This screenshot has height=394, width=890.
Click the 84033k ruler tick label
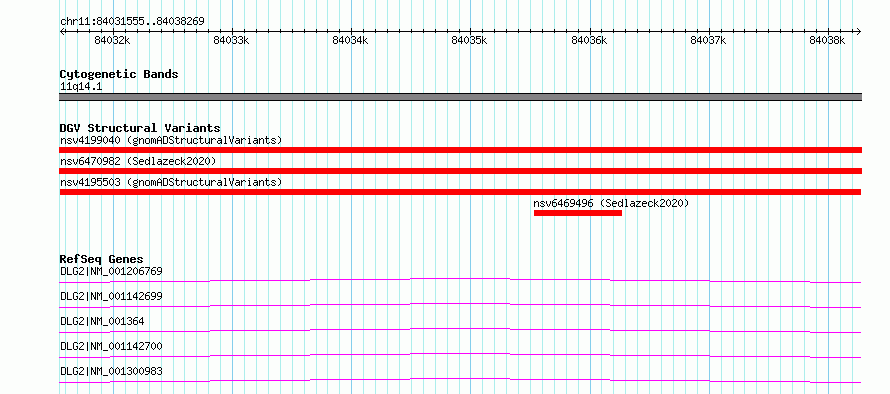point(232,40)
